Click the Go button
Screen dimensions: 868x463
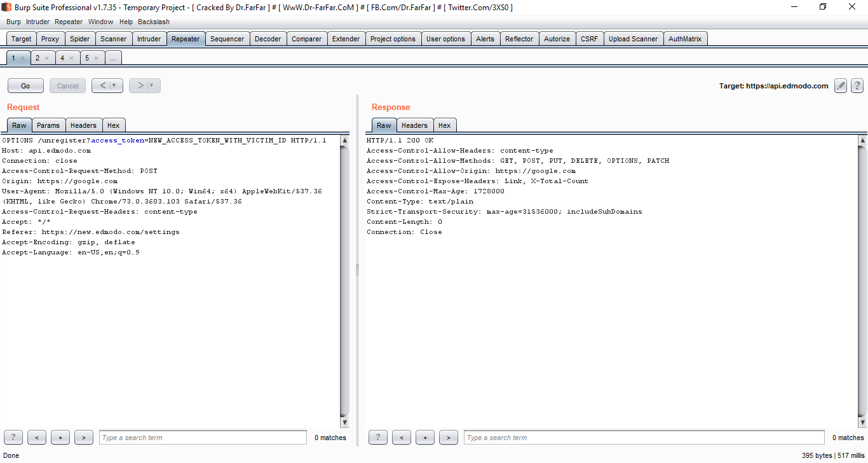(25, 86)
